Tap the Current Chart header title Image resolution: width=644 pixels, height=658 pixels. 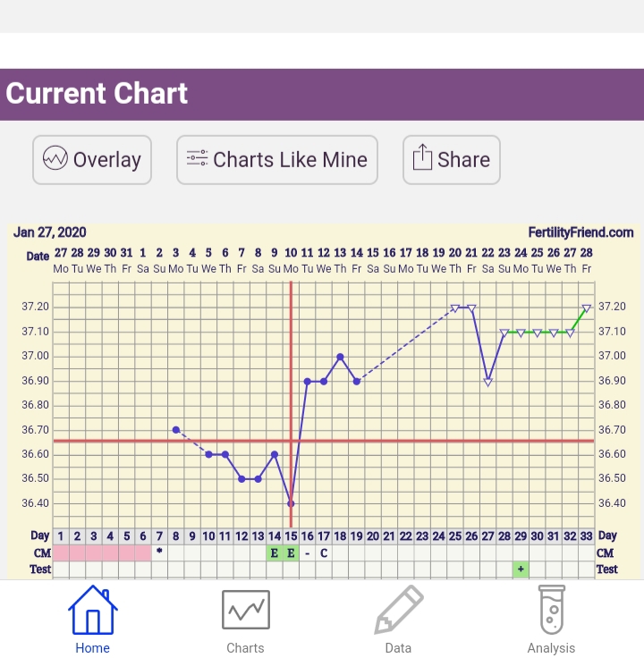click(97, 94)
